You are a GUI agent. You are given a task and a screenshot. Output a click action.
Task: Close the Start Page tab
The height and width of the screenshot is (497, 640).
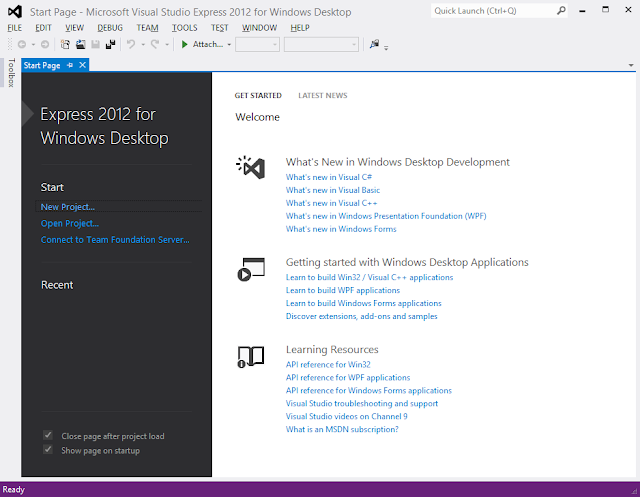[x=82, y=65]
